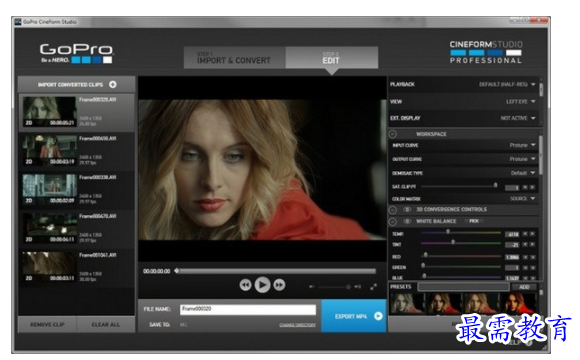The image size is (580, 360).
Task: Click the White Balance Pick button
Action: 474,221
